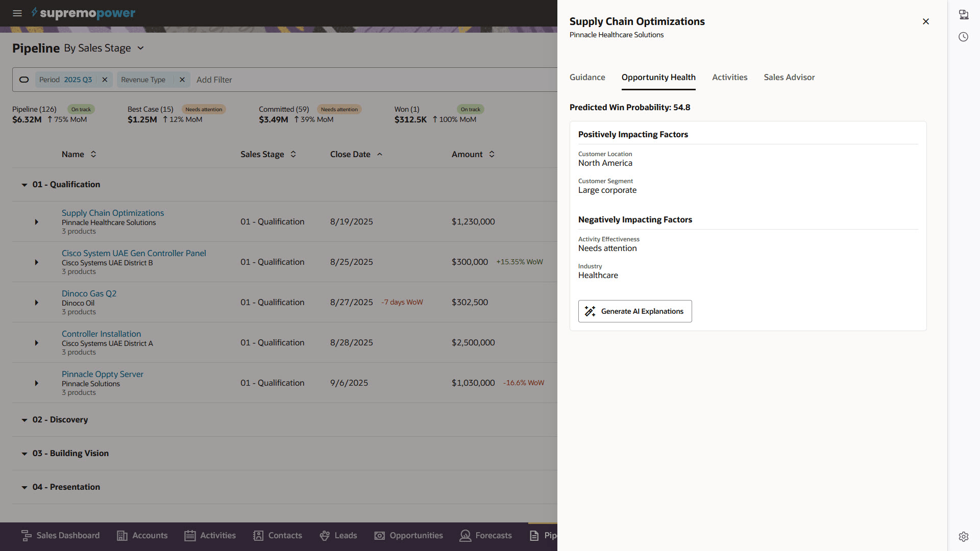Expand the Dinoco Gas Q2 row
Viewport: 980px width, 551px height.
(36, 303)
